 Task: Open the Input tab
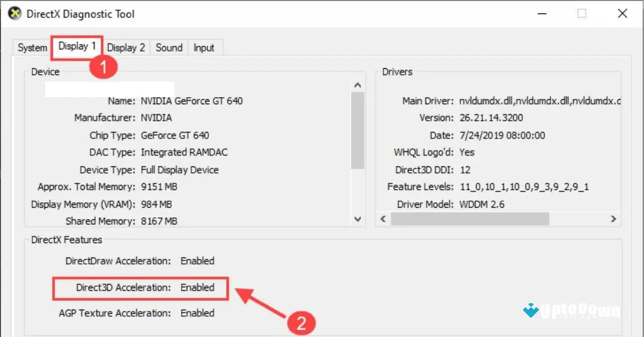204,48
